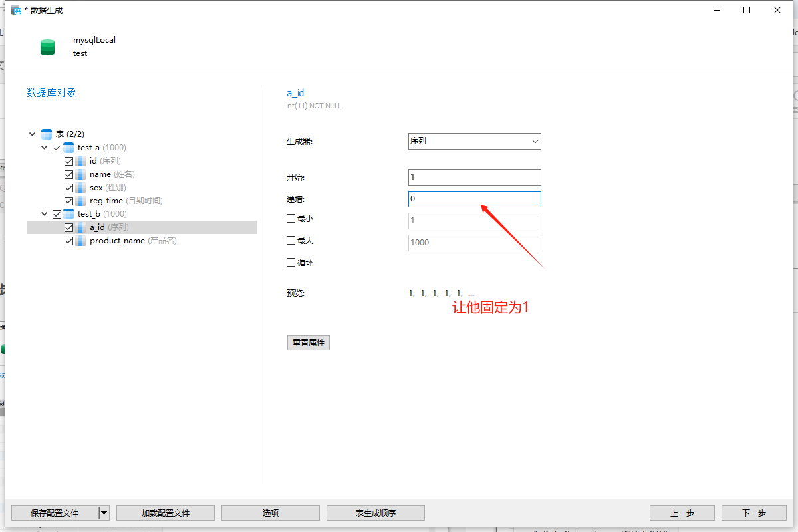Click the column icon beside name (姓名)

[80, 174]
